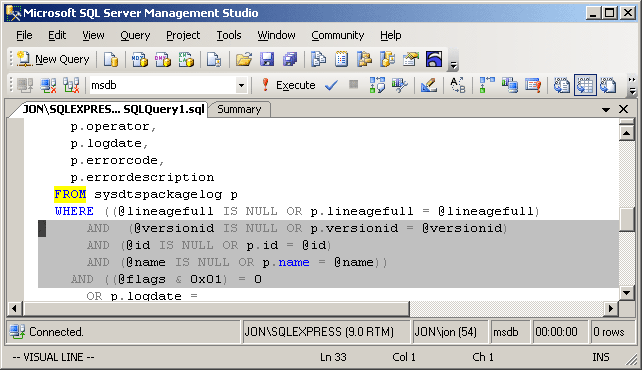This screenshot has height=370, width=642.
Task: Open the Edit menu
Action: pos(57,36)
